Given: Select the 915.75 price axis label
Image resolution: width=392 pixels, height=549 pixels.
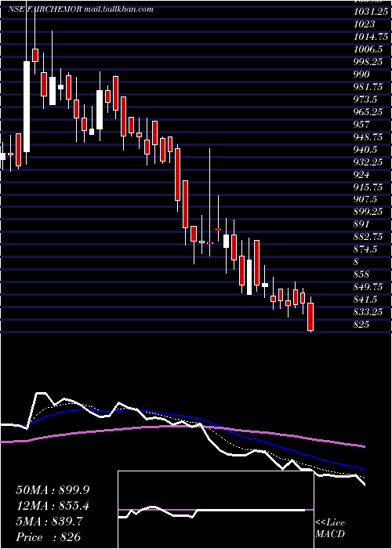Looking at the screenshot, I should pos(368,187).
